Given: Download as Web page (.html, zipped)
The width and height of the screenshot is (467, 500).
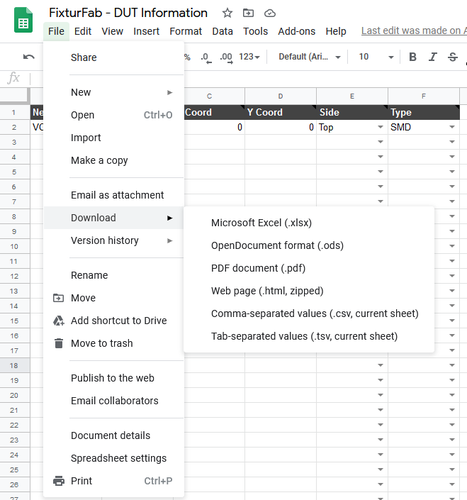Looking at the screenshot, I should click(x=309, y=291).
